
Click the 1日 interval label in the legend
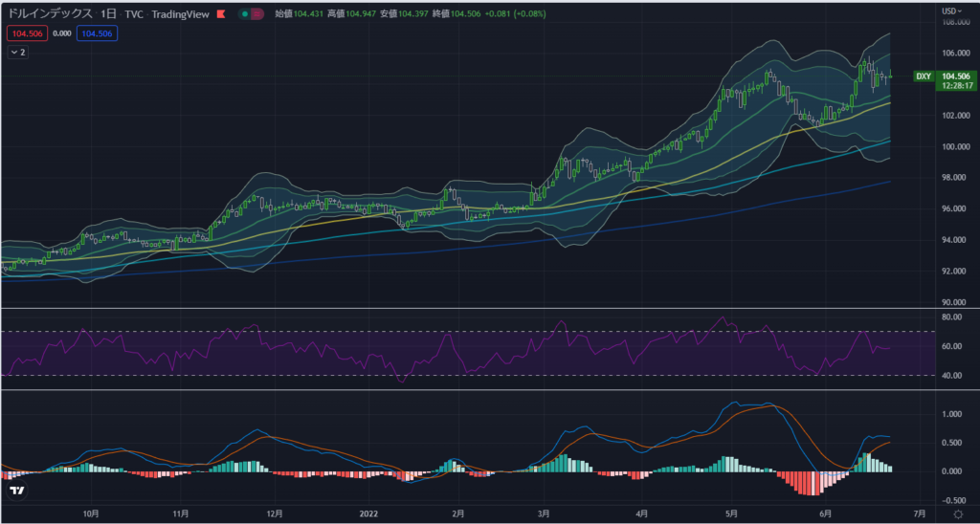[x=109, y=14]
